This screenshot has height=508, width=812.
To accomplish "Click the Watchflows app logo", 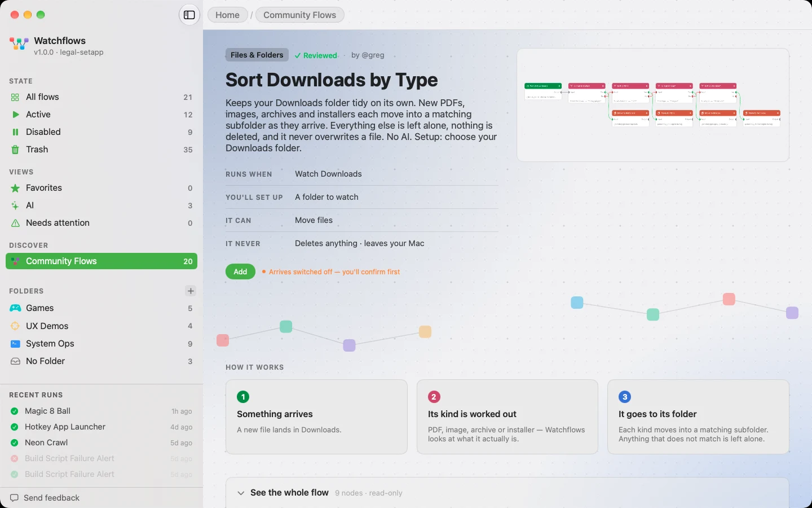I will point(19,43).
